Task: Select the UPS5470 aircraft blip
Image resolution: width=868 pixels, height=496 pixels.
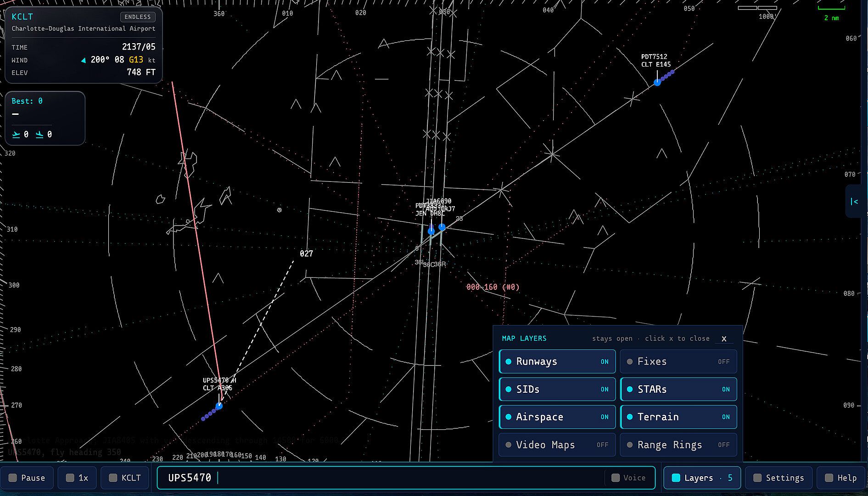Action: (x=219, y=406)
